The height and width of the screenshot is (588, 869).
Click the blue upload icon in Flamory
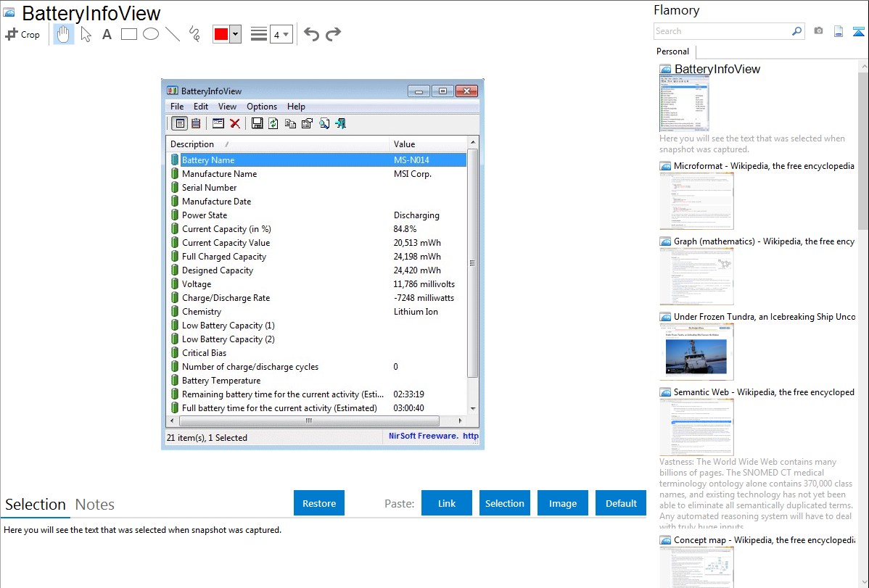pos(858,31)
